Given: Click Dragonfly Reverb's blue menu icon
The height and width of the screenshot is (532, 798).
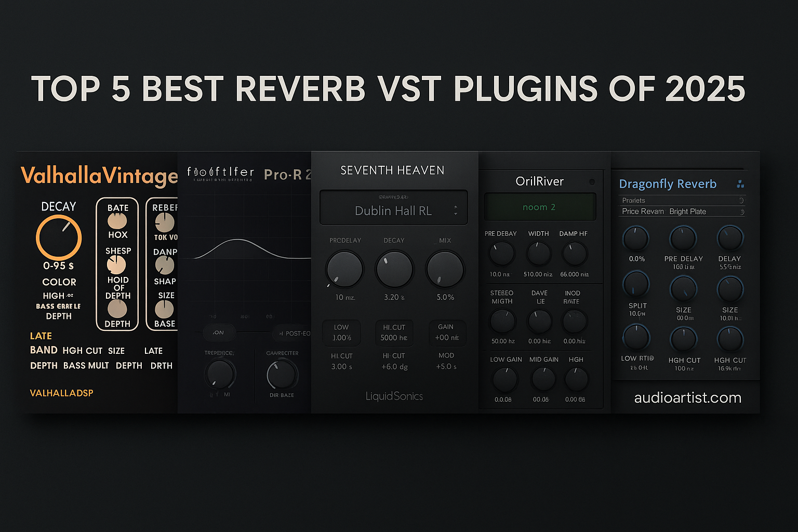Looking at the screenshot, I should (x=740, y=183).
